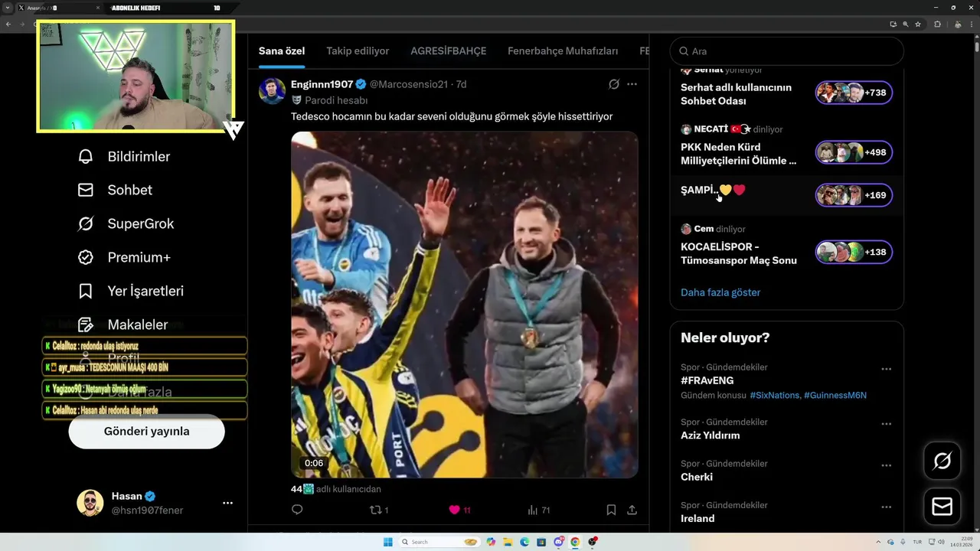Open Sohbet envelope icon in sidebar
This screenshot has height=551, width=980.
(x=86, y=191)
